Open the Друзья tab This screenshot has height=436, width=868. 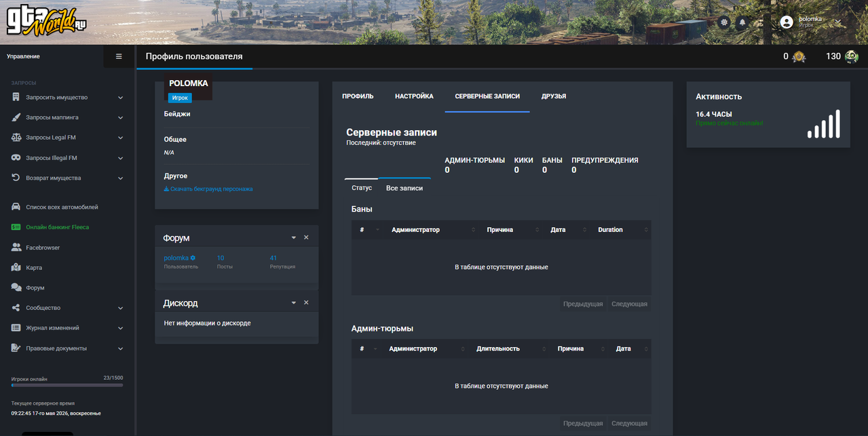tap(554, 96)
